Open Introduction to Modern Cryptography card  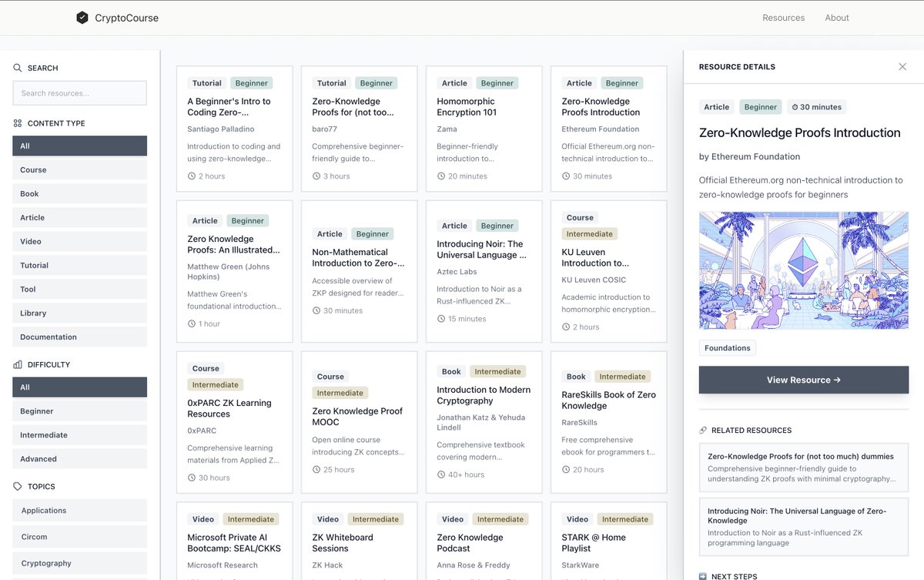point(484,422)
